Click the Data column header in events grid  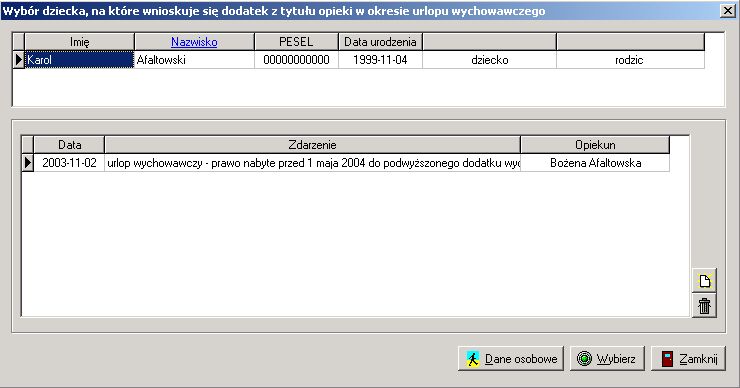tap(69, 144)
